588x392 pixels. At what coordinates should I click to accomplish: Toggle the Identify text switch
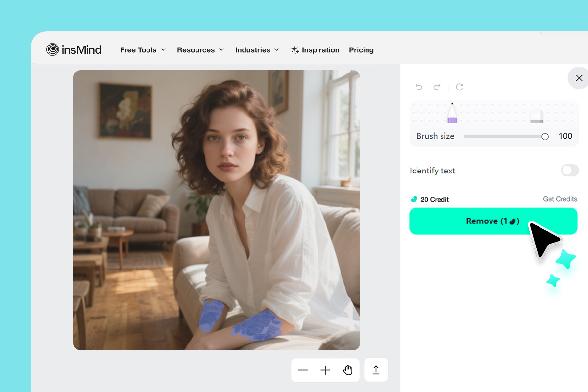pyautogui.click(x=570, y=171)
